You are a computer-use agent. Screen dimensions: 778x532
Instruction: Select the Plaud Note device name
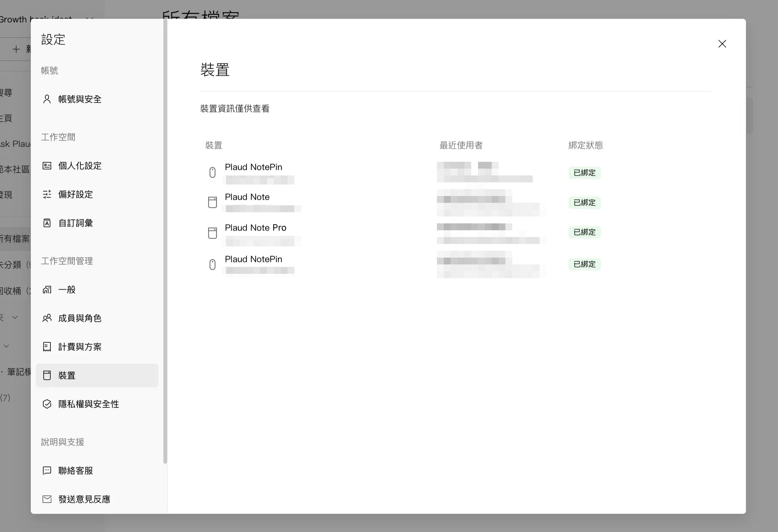pyautogui.click(x=247, y=197)
